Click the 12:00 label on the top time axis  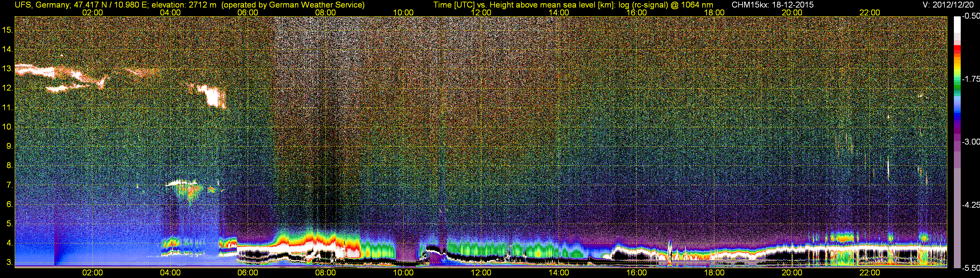(481, 12)
